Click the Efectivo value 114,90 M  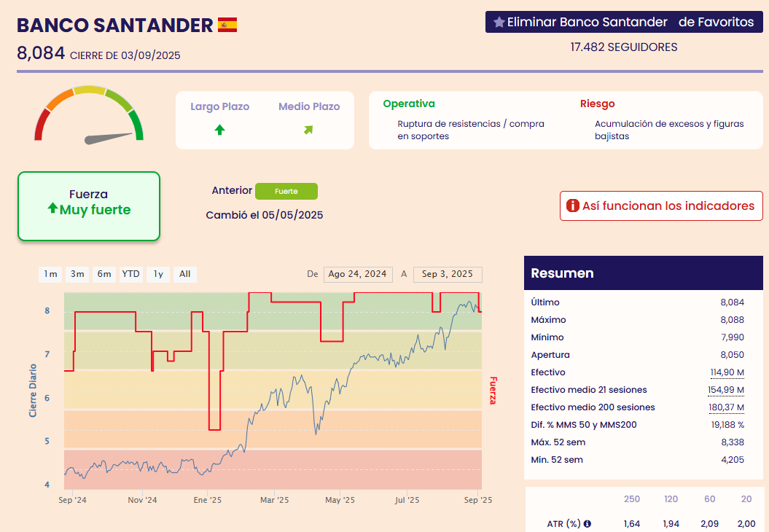[x=727, y=372]
